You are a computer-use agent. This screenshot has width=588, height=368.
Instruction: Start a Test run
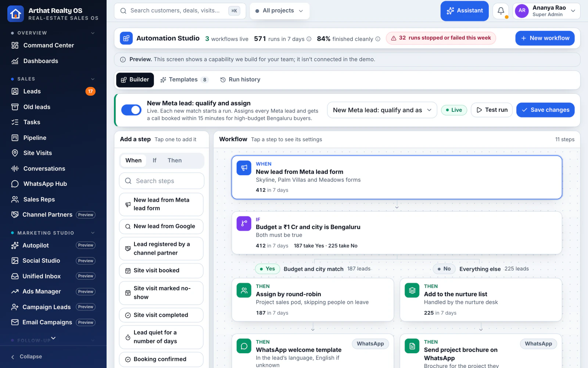[x=492, y=110]
